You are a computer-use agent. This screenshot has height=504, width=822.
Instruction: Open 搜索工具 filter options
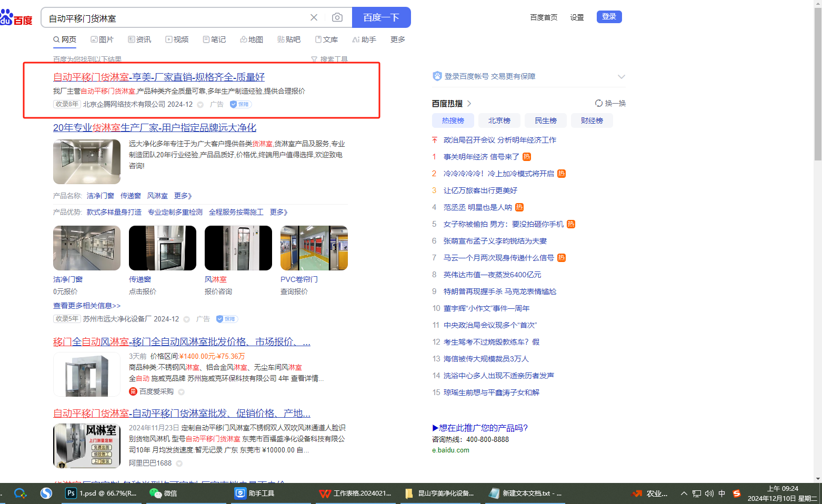(x=329, y=59)
